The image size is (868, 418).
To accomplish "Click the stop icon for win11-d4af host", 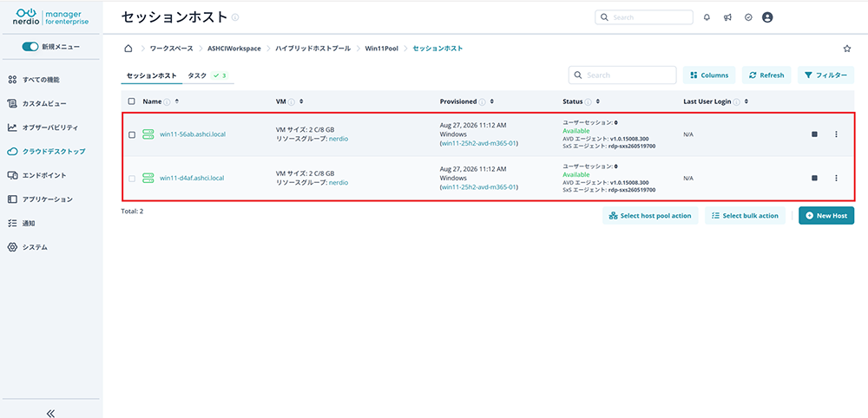I will (x=814, y=178).
